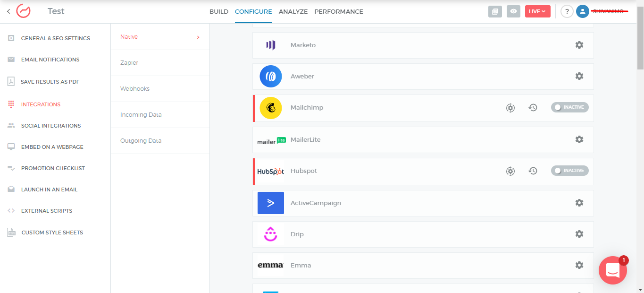Click the Mailchimp integration name
644x293 pixels.
click(307, 108)
